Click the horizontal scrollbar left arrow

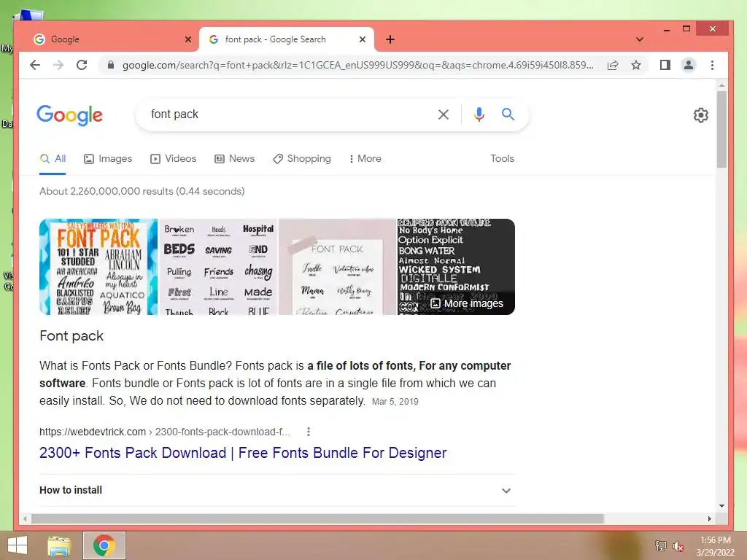pos(26,518)
